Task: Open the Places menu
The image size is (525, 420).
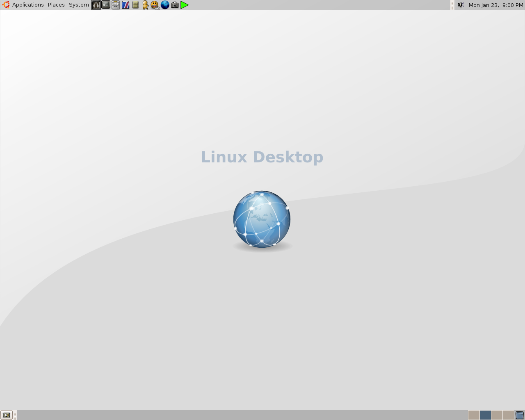Action: coord(56,5)
